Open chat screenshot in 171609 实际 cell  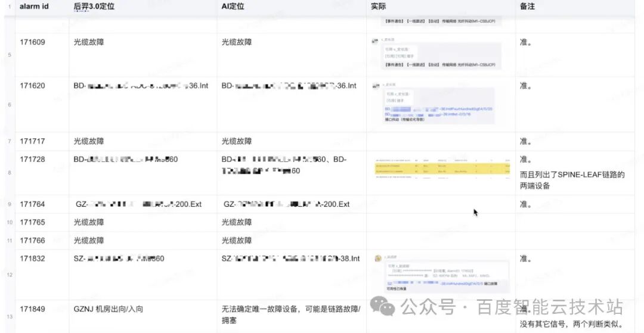point(436,53)
